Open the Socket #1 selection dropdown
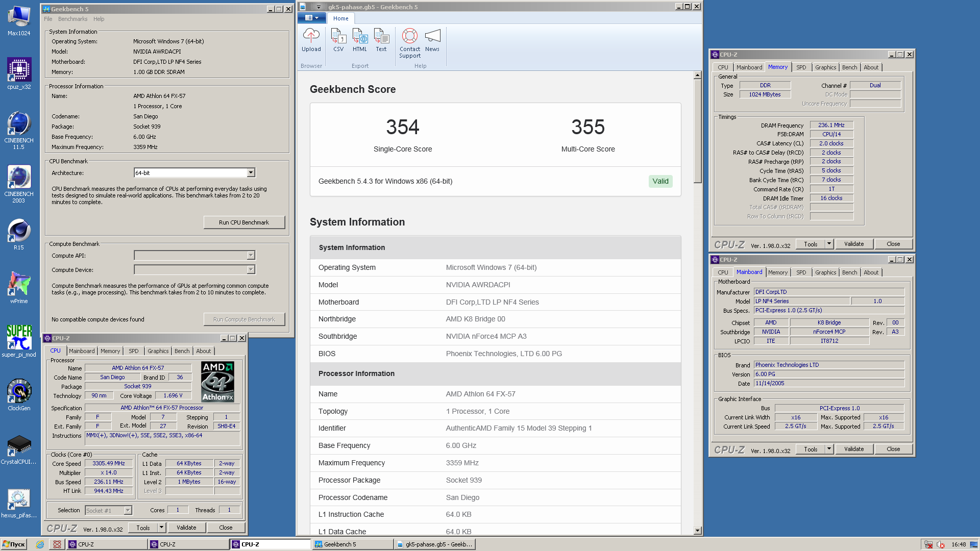This screenshot has width=980, height=551. point(108,510)
